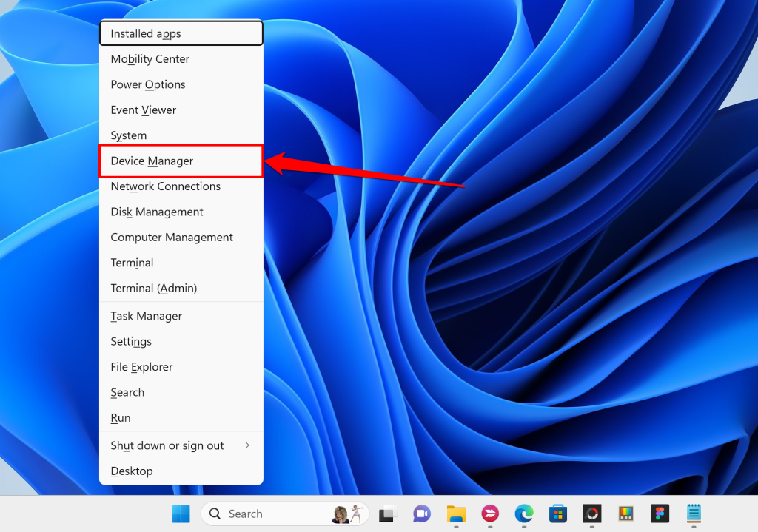Launch Terminal from the menu
758x532 pixels.
pos(181,263)
